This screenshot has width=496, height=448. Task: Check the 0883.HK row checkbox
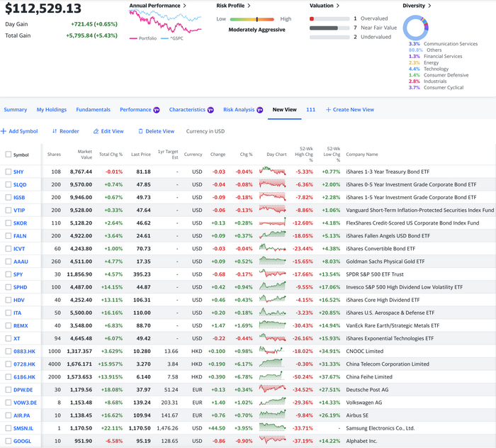(9, 351)
